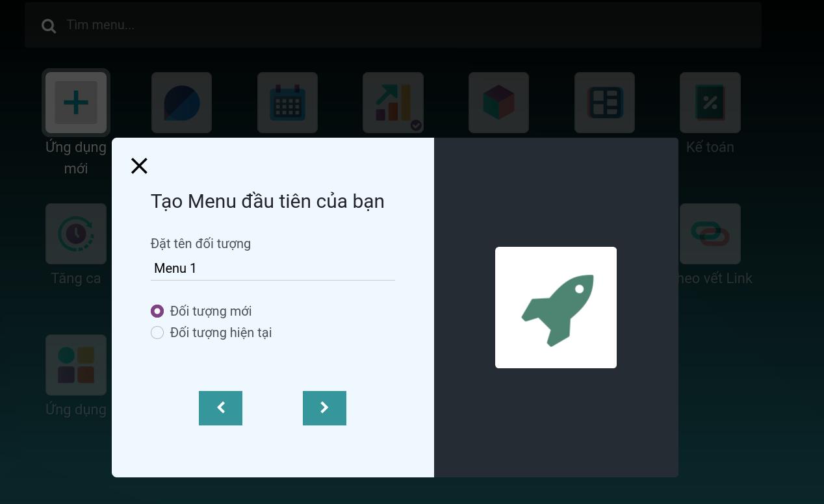This screenshot has width=824, height=504.
Task: Close the menu creation dialog with the X
Action: [139, 166]
